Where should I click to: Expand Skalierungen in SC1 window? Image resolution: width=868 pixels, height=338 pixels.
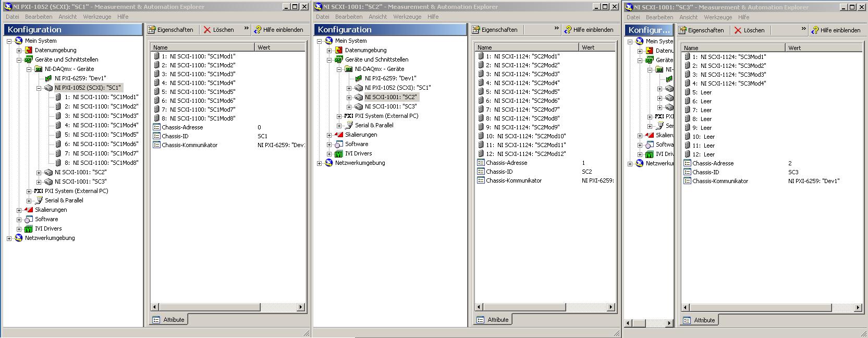coord(19,210)
